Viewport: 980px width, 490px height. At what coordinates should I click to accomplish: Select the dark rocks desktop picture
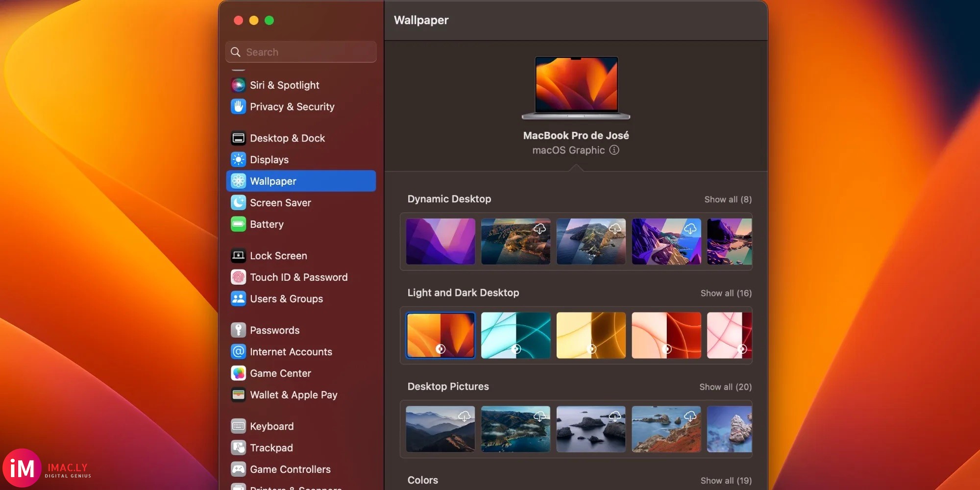[x=591, y=429]
